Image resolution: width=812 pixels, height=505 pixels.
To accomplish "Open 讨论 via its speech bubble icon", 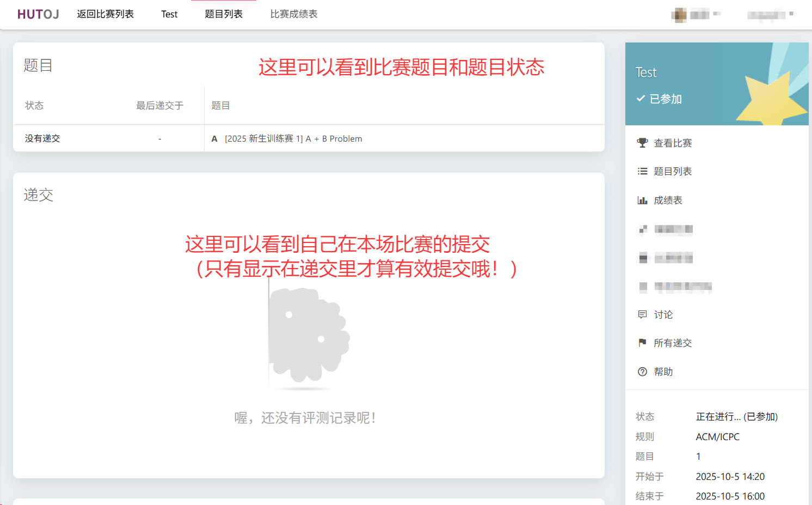I will [642, 314].
